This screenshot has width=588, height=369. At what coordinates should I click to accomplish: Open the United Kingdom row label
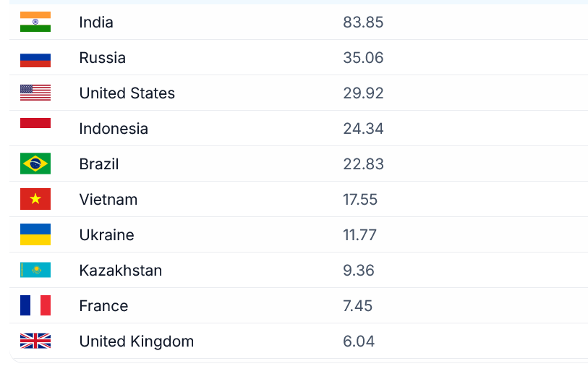[137, 342]
